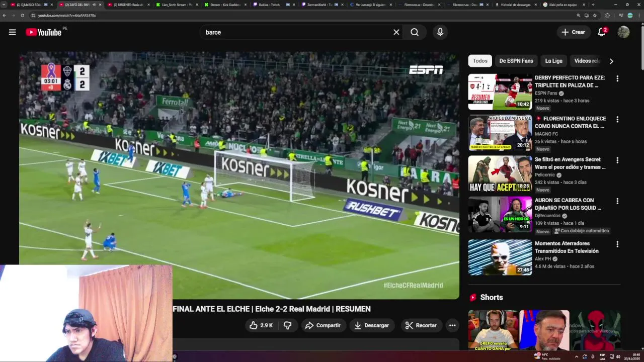This screenshot has width=644, height=362.
Task: Open the 'MAGNO FC' channel link
Action: tap(546, 134)
